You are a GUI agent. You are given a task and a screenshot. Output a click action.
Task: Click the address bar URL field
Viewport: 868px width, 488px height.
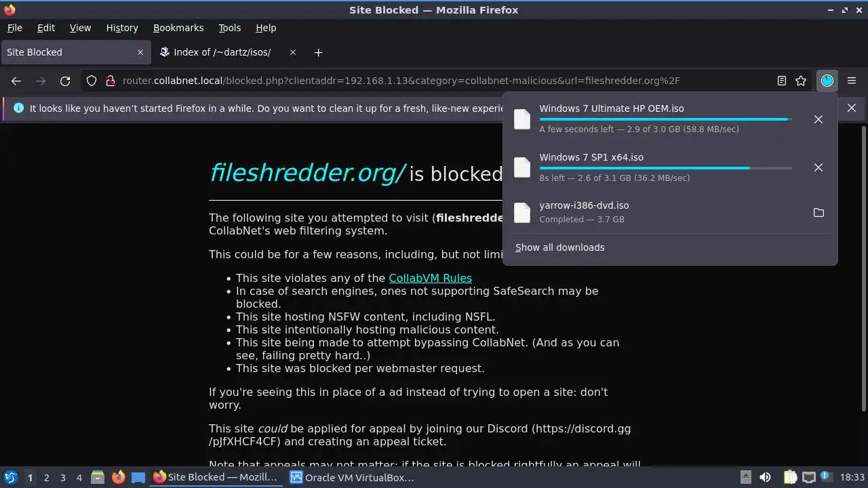448,81
